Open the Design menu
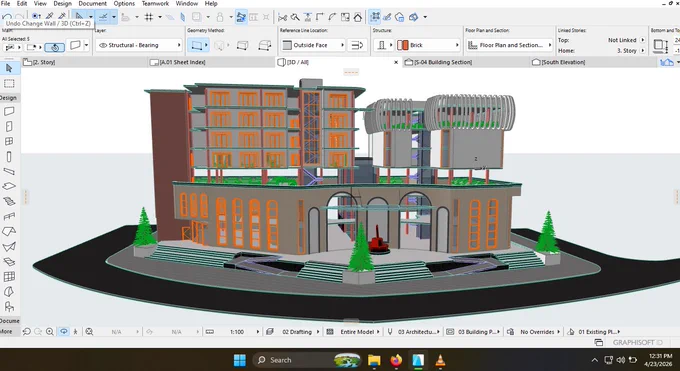This screenshot has width=680, height=371. click(62, 3)
